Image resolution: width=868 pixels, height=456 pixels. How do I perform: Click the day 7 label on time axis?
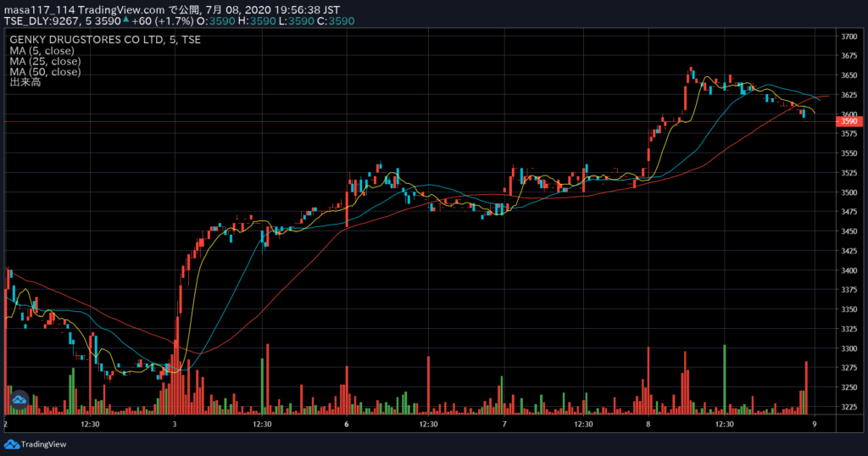coord(504,425)
